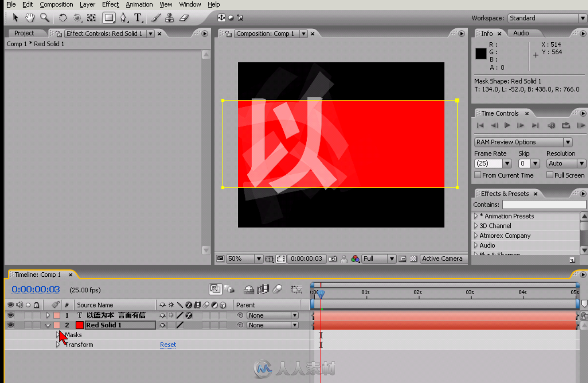Expand the Animation Presets category
The width and height of the screenshot is (588, 383).
[476, 216]
